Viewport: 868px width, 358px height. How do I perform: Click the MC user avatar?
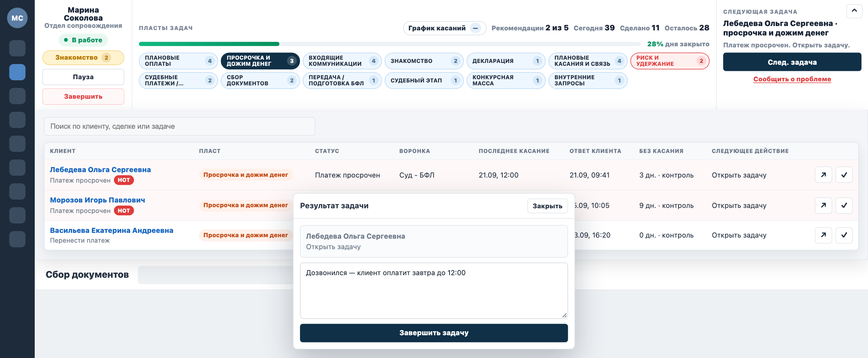pos(17,18)
